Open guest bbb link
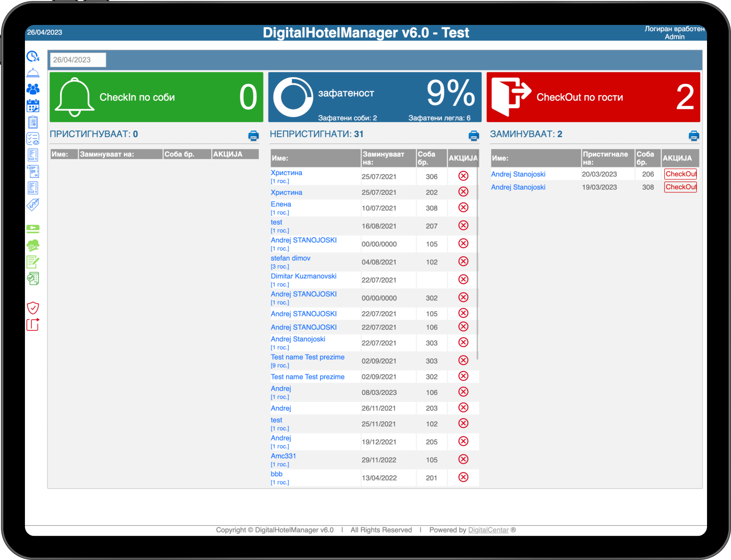This screenshot has height=560, width=731. point(276,474)
